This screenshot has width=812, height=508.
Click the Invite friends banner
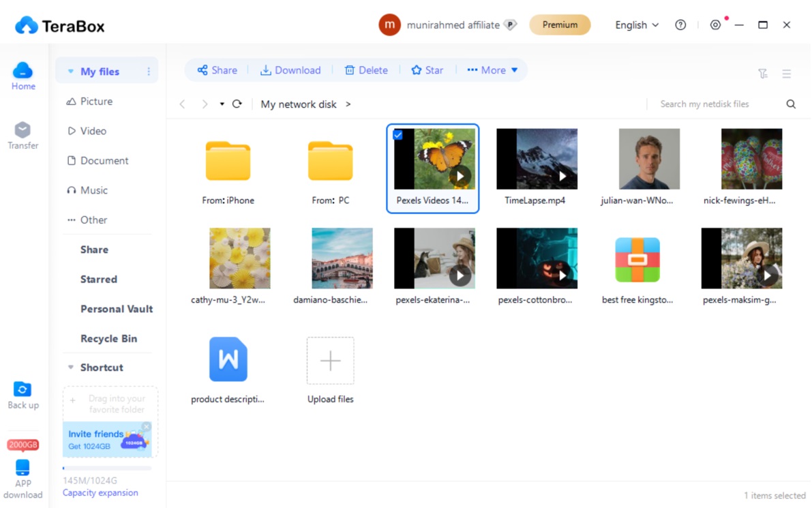107,439
